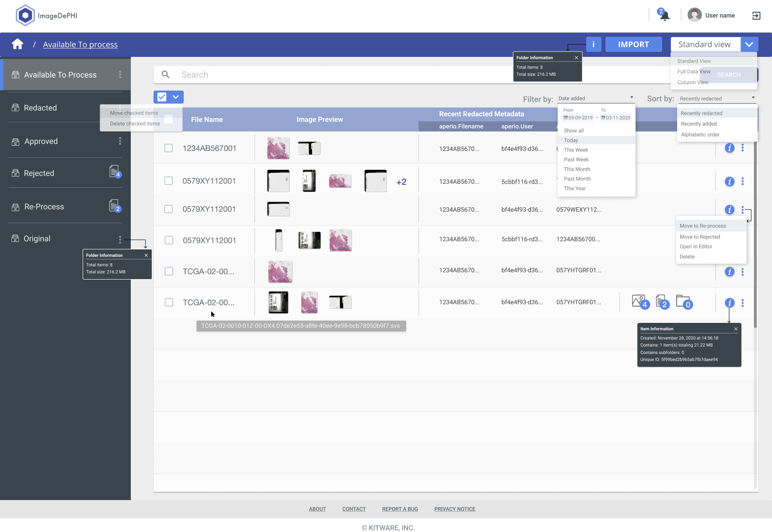Select Column View option
This screenshot has width=772, height=532.
point(693,82)
